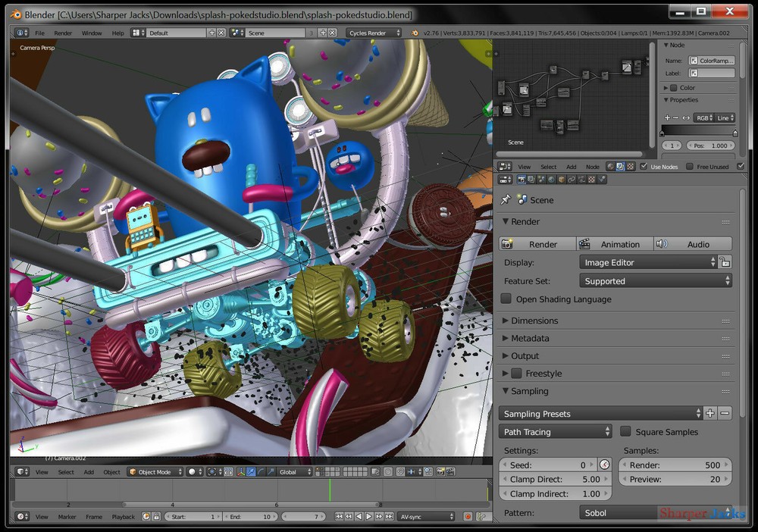Toggle the Free Unused checkbox
The width and height of the screenshot is (758, 532).
pos(691,166)
